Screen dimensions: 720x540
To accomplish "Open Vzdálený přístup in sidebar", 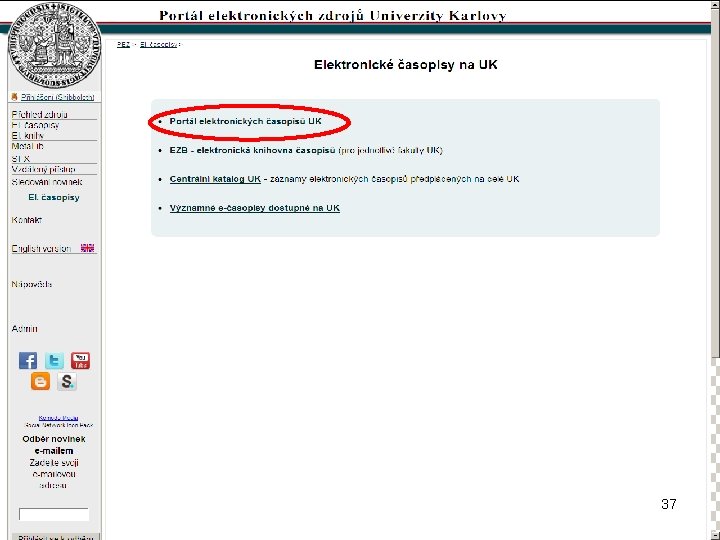I will tap(44, 169).
